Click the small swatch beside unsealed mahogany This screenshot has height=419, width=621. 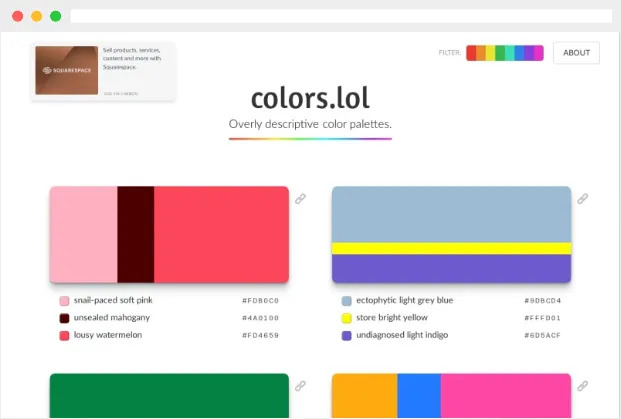pyautogui.click(x=64, y=318)
